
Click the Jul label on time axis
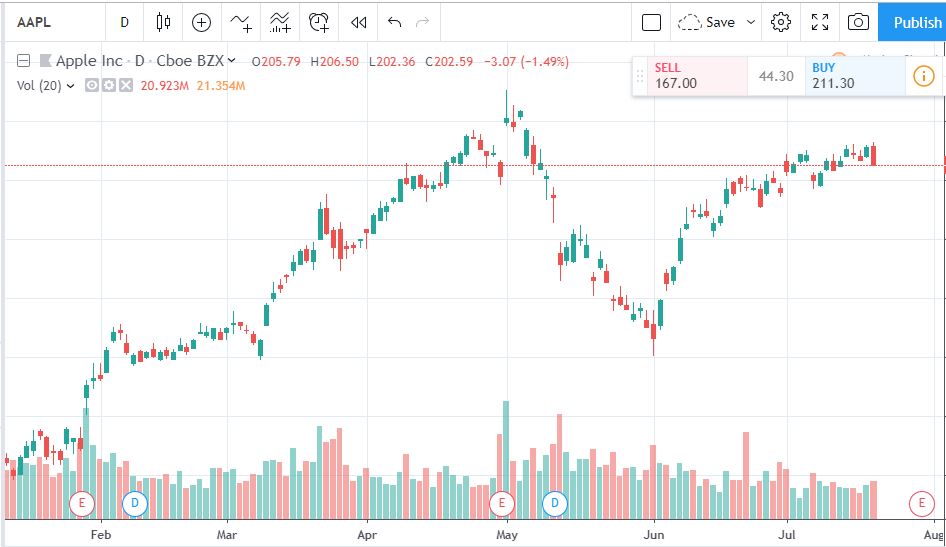pyautogui.click(x=786, y=534)
